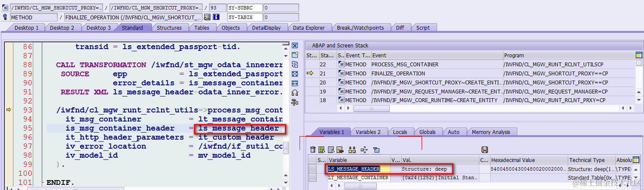This screenshot has width=644, height=190.
Task: Click last left-group icon in Variables toolbar
Action: [x=376, y=150]
